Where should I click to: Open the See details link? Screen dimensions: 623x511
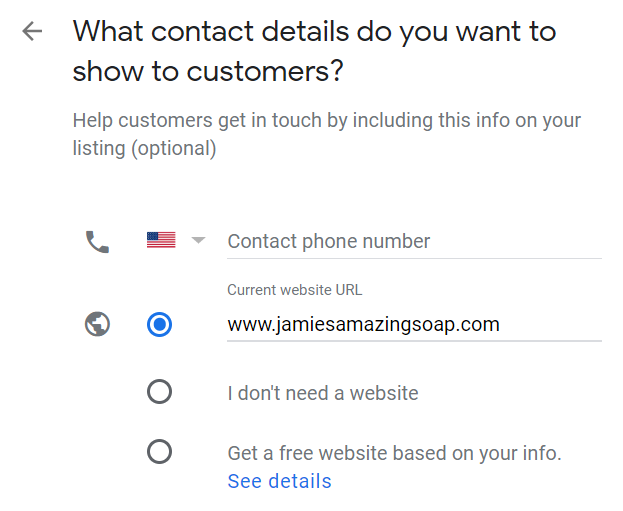coord(279,481)
